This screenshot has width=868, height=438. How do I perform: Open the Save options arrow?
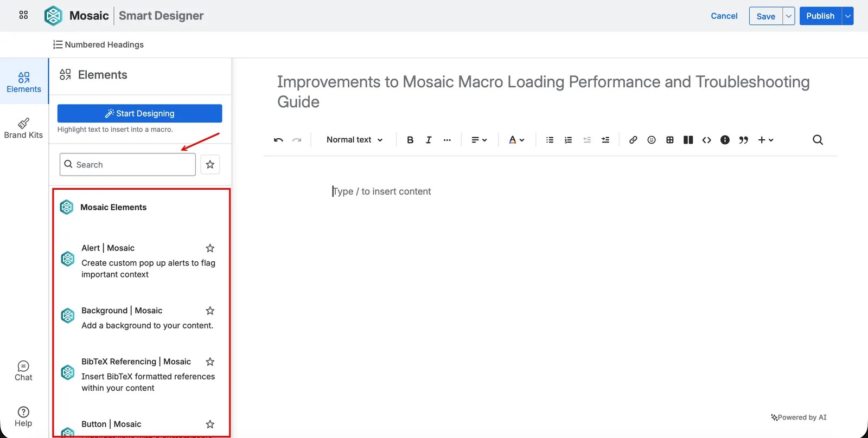(789, 16)
